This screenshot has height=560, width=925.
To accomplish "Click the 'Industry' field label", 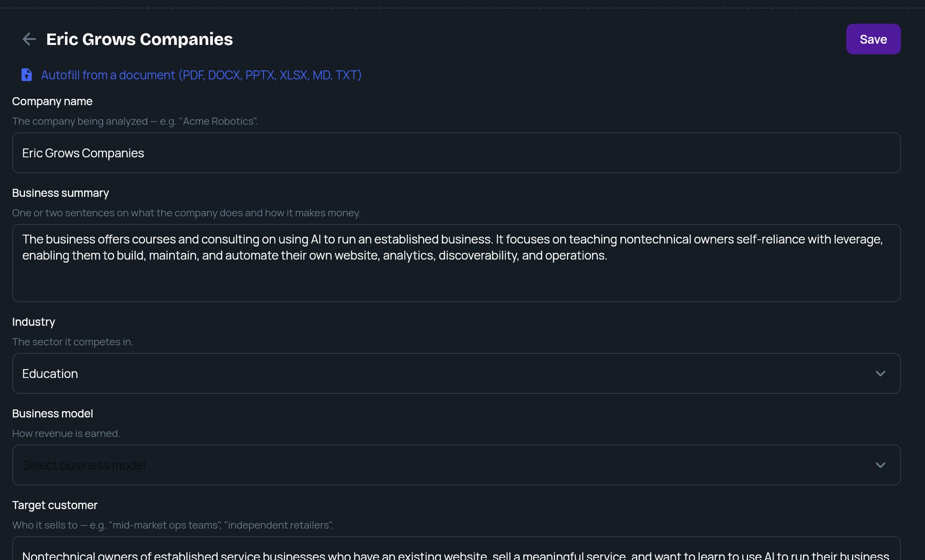I will point(33,322).
